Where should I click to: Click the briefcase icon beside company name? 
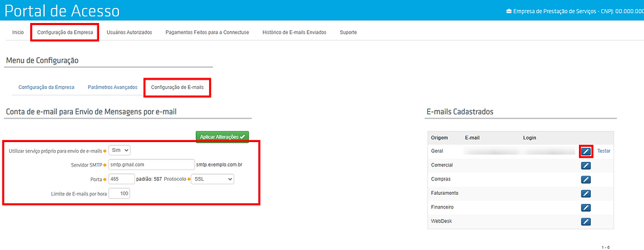[509, 11]
